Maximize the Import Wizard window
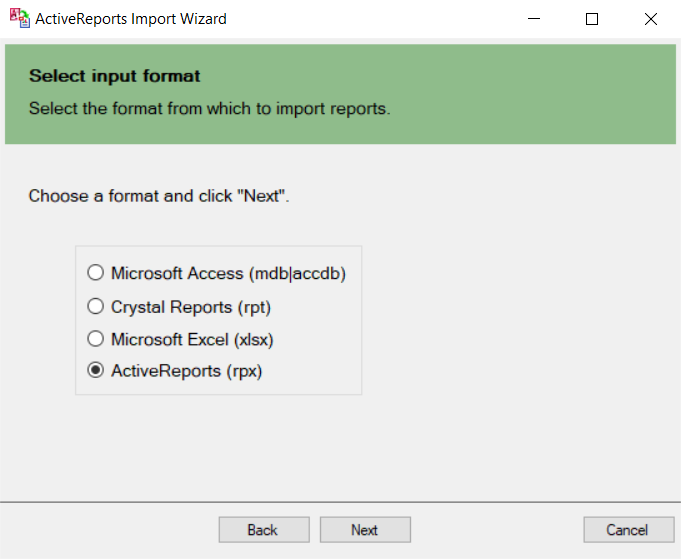The height and width of the screenshot is (559, 681). click(x=592, y=19)
